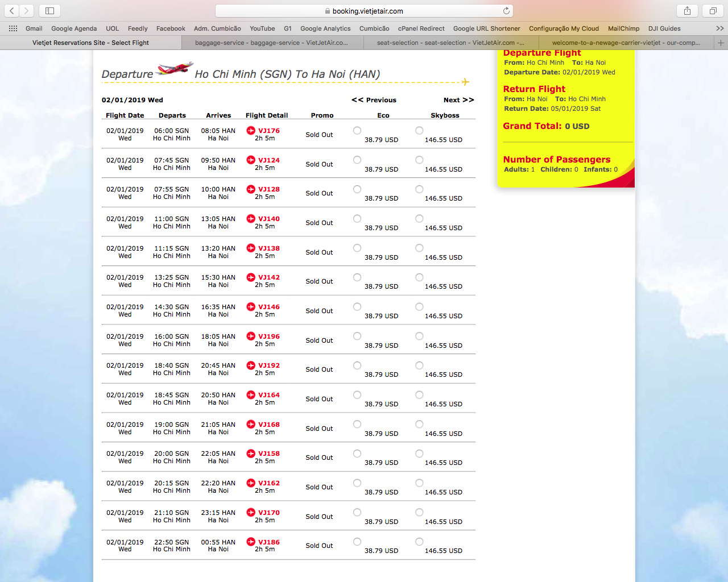Choose Eco fare for the 16:00 VJ196 flight

(357, 336)
